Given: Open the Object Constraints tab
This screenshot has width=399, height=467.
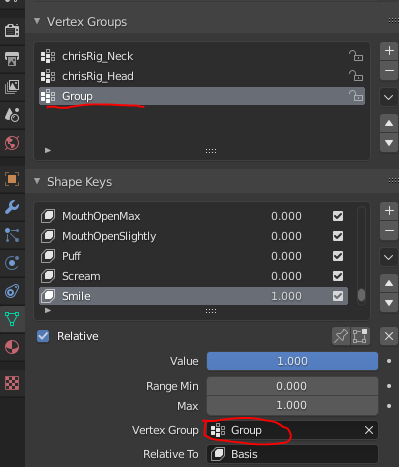Looking at the screenshot, I should (x=12, y=291).
